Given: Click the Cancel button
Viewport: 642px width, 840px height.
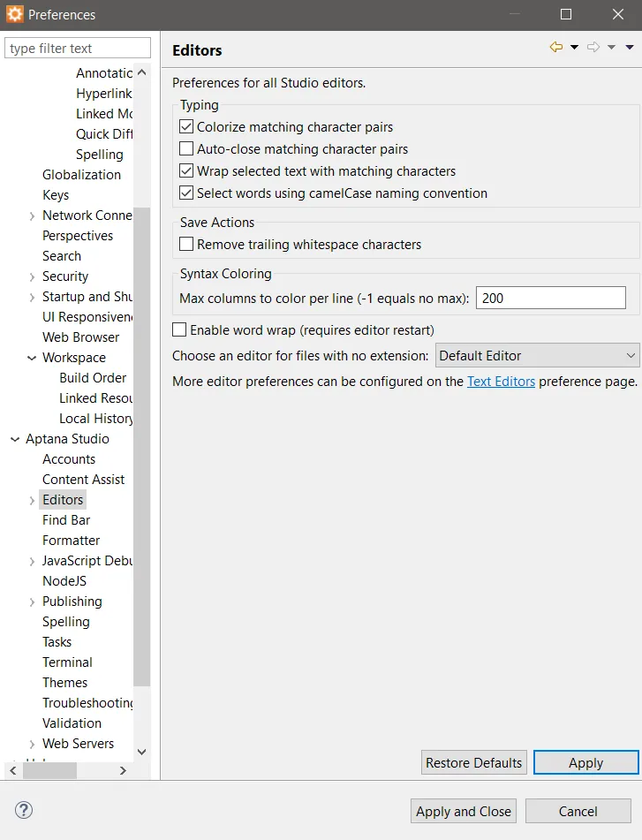Looking at the screenshot, I should [x=578, y=811].
